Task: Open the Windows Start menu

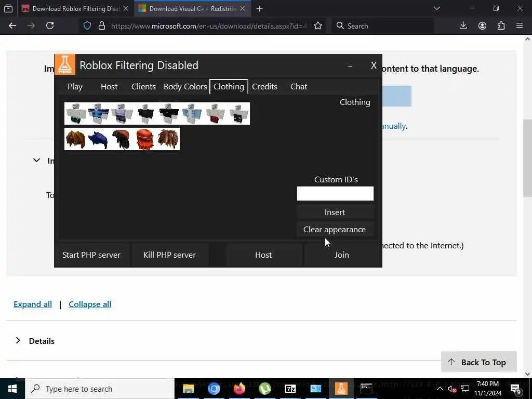Action: (12, 389)
